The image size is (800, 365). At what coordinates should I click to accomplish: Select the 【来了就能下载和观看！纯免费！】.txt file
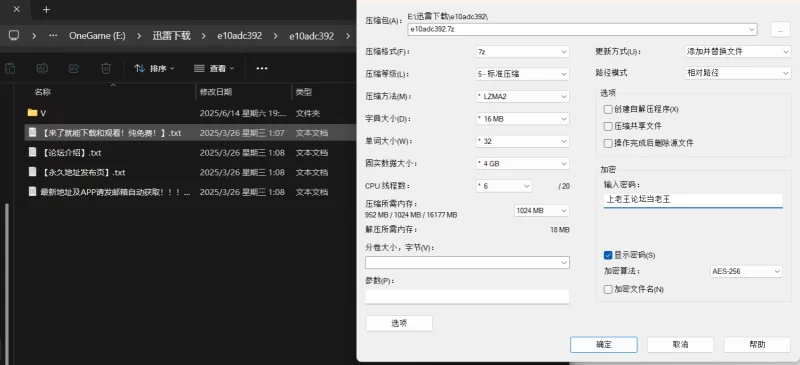190,133
